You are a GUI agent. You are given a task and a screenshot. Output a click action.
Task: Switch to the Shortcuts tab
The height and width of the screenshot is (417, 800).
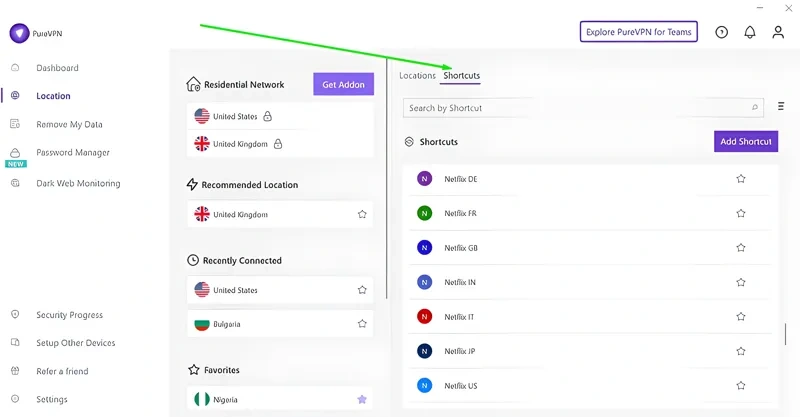[x=461, y=76]
